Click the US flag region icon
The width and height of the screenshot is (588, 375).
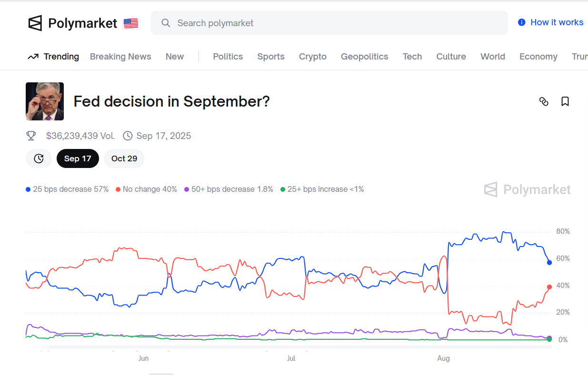[x=131, y=23]
